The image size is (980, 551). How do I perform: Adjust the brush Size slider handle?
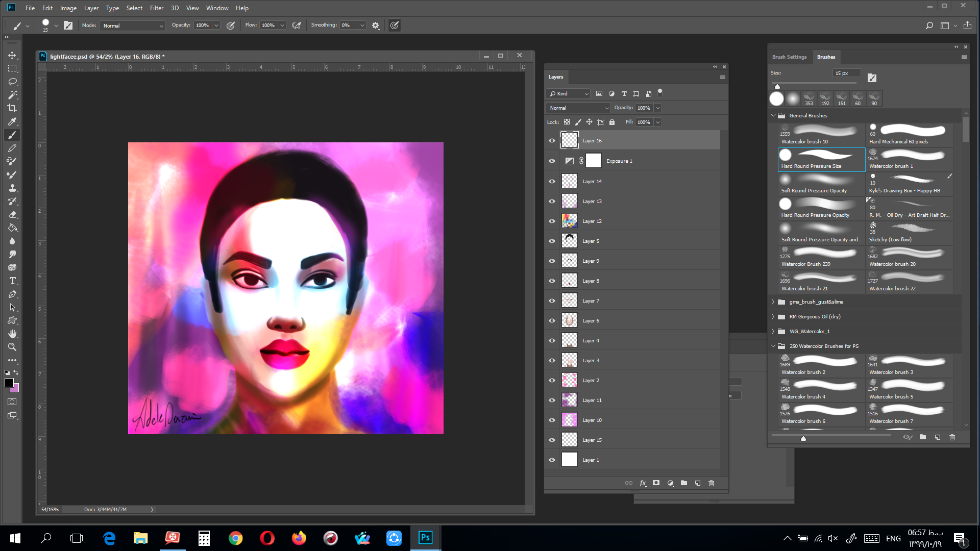click(x=777, y=86)
